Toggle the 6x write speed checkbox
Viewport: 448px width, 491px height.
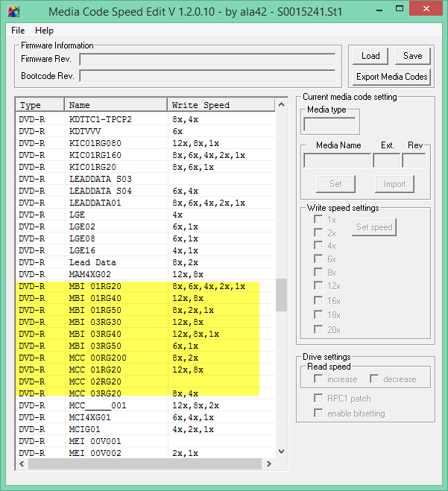[x=318, y=259]
